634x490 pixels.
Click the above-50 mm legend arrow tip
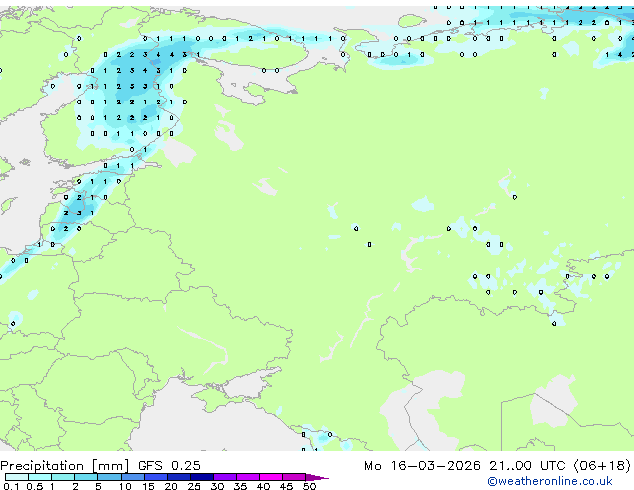point(317,477)
